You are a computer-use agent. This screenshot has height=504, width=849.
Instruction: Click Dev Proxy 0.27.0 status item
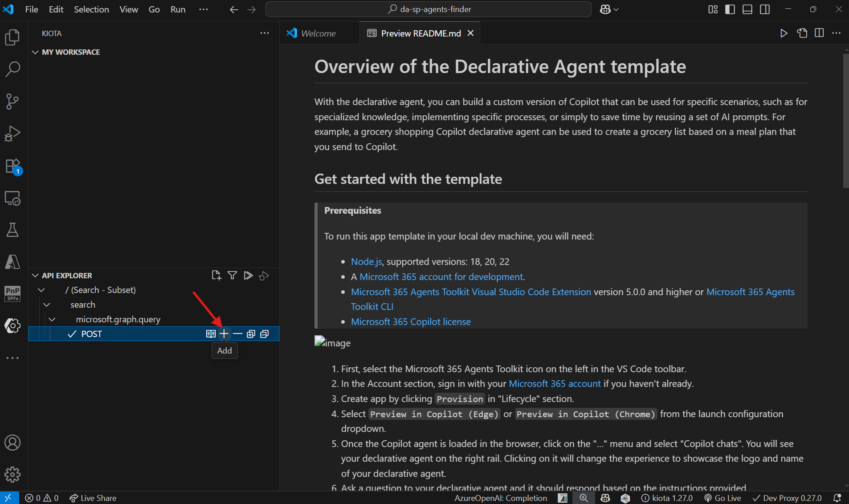787,498
